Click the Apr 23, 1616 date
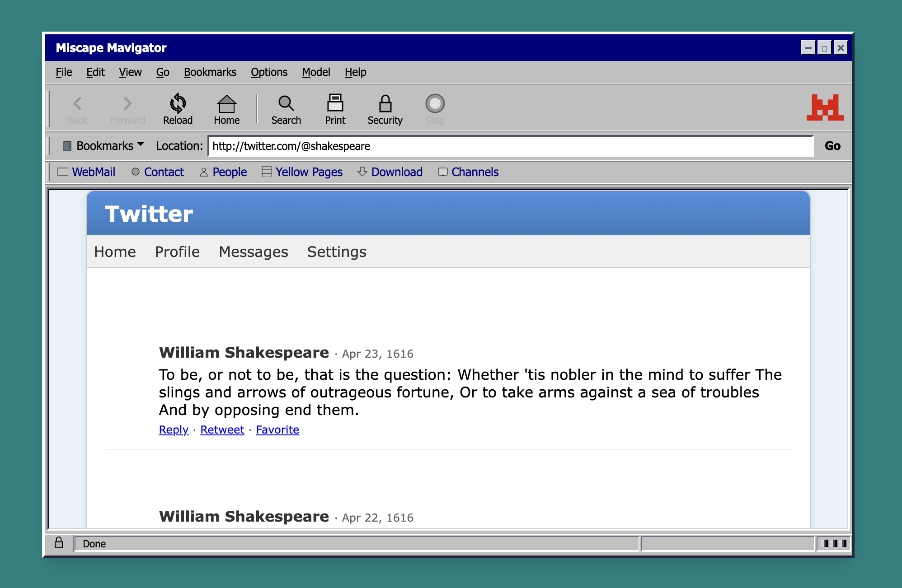The width and height of the screenshot is (902, 588). tap(377, 354)
